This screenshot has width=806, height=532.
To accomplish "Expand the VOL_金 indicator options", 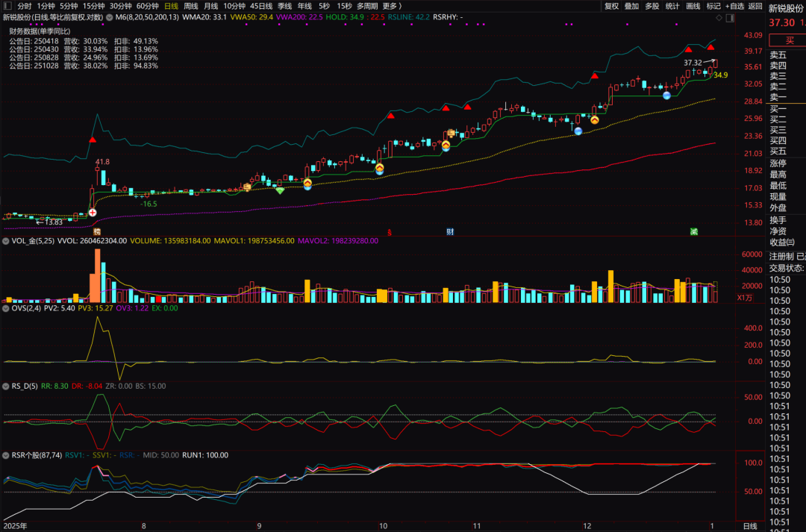I will pos(6,240).
